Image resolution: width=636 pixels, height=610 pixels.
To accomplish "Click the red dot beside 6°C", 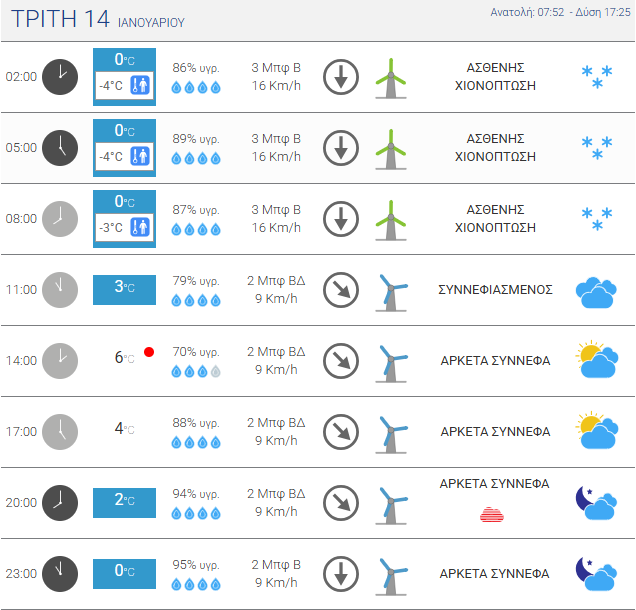I will (x=149, y=352).
